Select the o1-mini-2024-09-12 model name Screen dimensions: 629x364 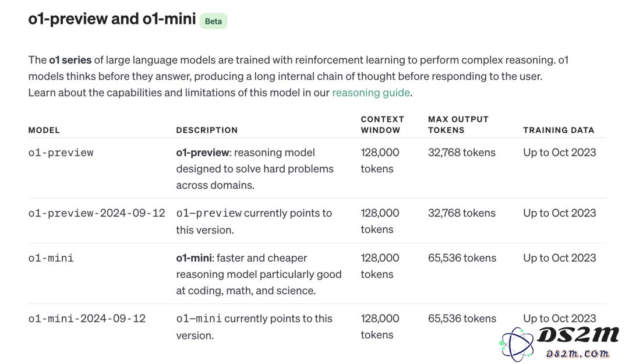[87, 319]
